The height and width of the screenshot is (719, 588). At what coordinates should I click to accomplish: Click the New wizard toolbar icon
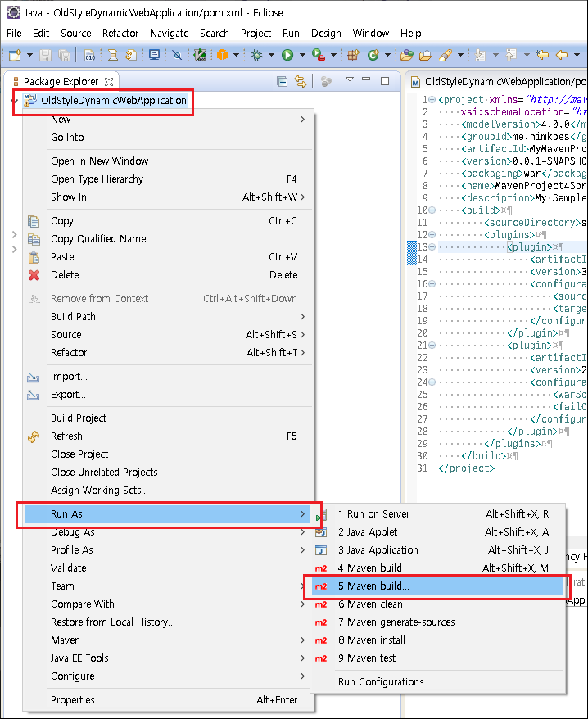click(x=15, y=56)
